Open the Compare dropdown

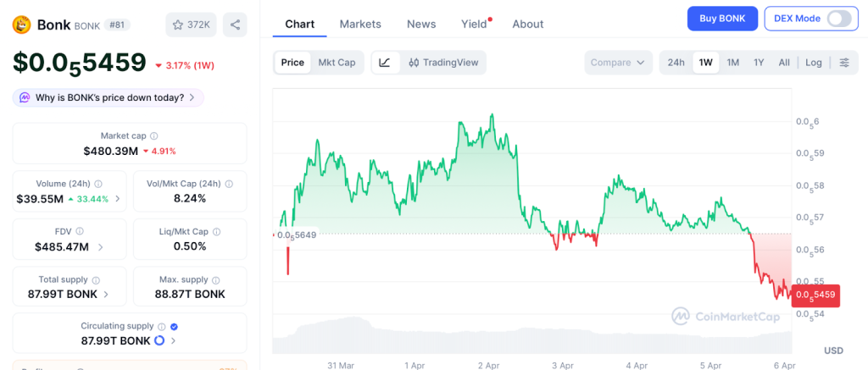[x=618, y=63]
